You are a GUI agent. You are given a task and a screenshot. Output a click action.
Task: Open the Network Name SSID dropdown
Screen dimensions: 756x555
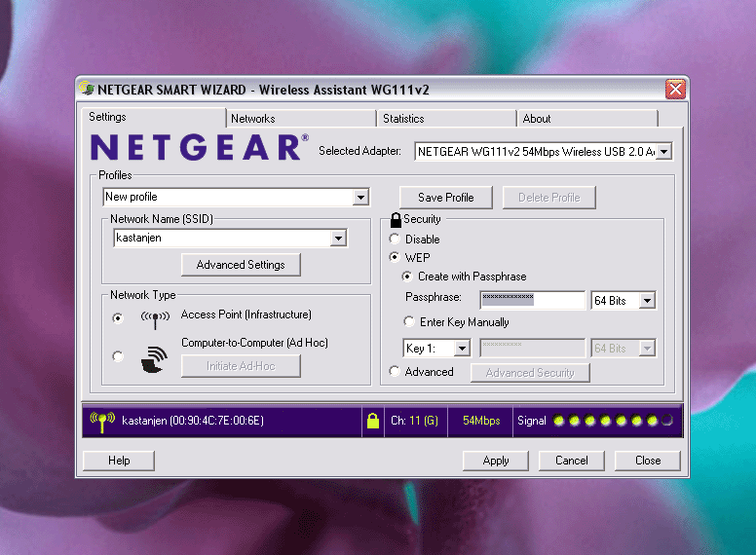click(x=338, y=238)
